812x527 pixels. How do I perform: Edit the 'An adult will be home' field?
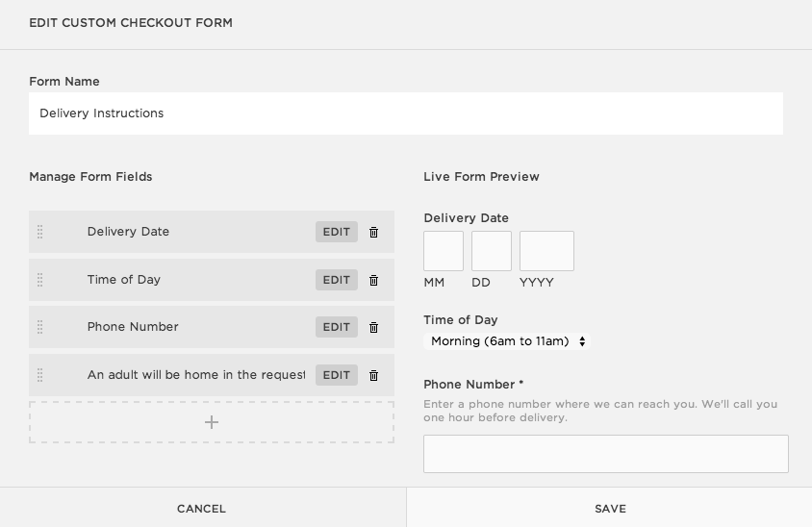(x=336, y=375)
